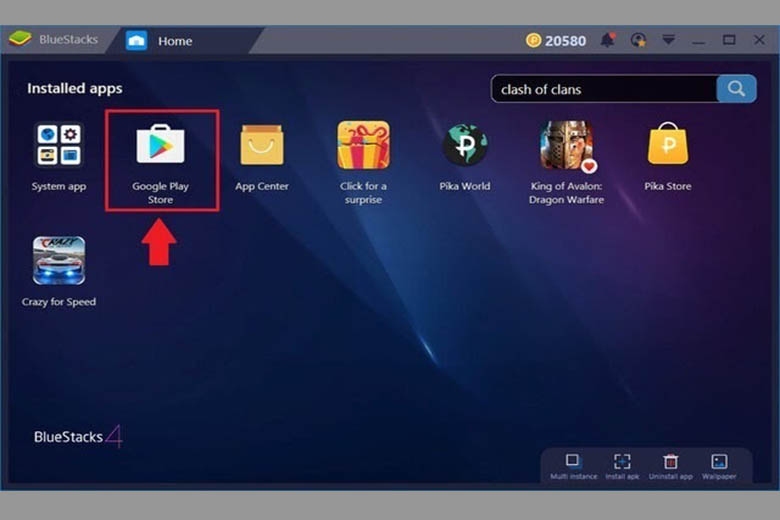Maximize the BlueStacks window
The width and height of the screenshot is (780, 520).
pos(729,40)
